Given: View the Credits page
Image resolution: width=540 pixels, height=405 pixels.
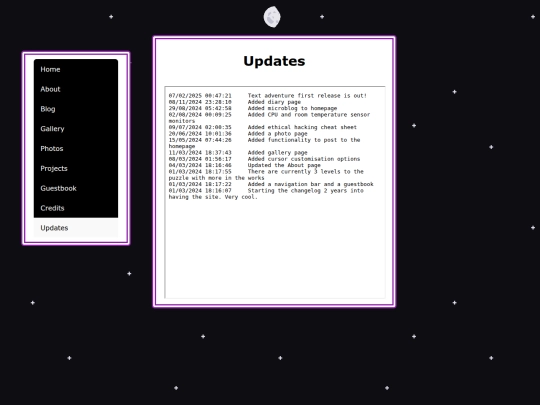Looking at the screenshot, I should tap(76, 208).
